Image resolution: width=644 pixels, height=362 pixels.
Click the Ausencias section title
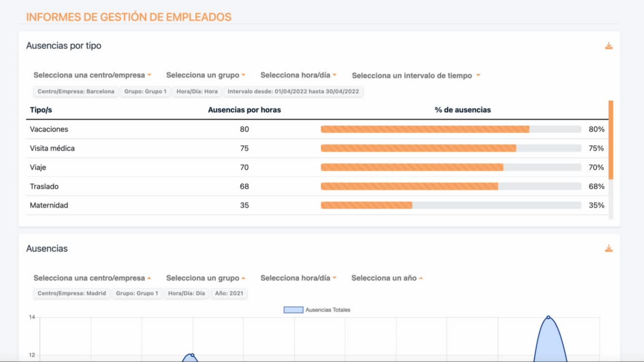pyautogui.click(x=47, y=248)
